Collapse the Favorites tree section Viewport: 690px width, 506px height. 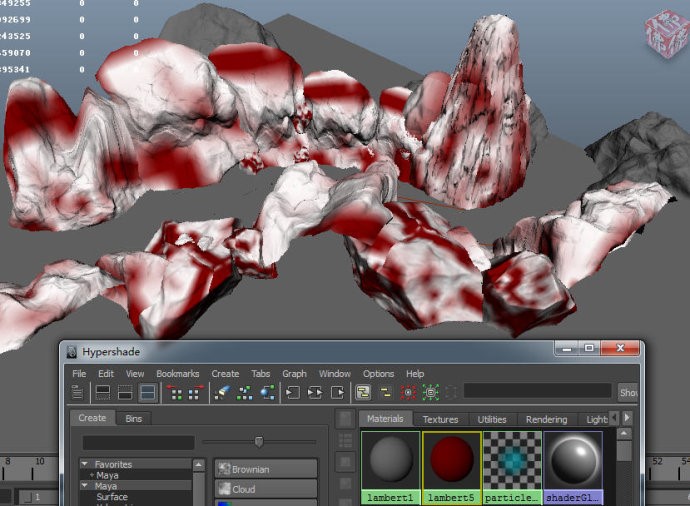[86, 465]
